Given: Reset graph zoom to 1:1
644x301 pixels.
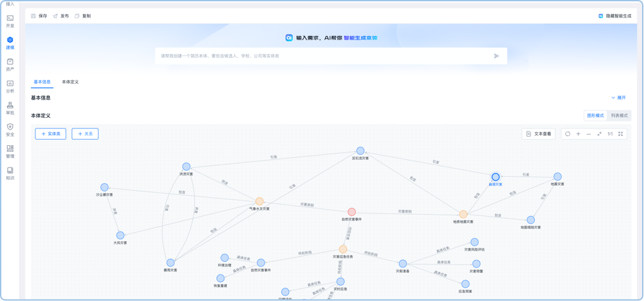Looking at the screenshot, I should (610, 134).
